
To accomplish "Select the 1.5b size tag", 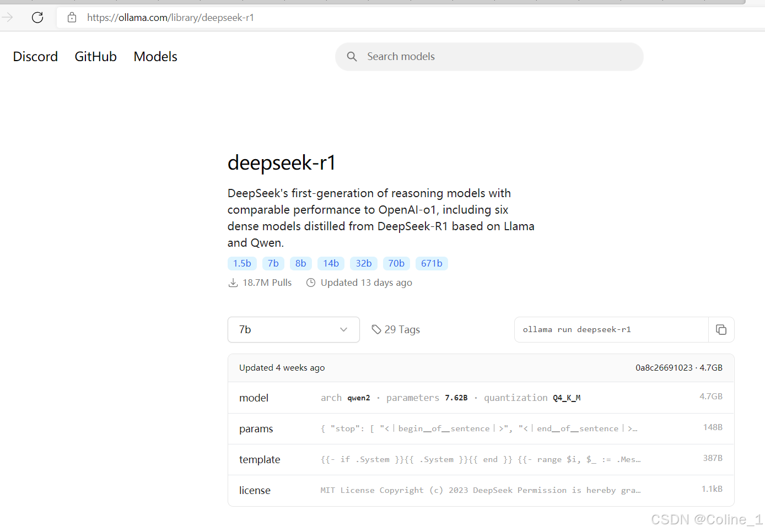I will click(x=242, y=263).
